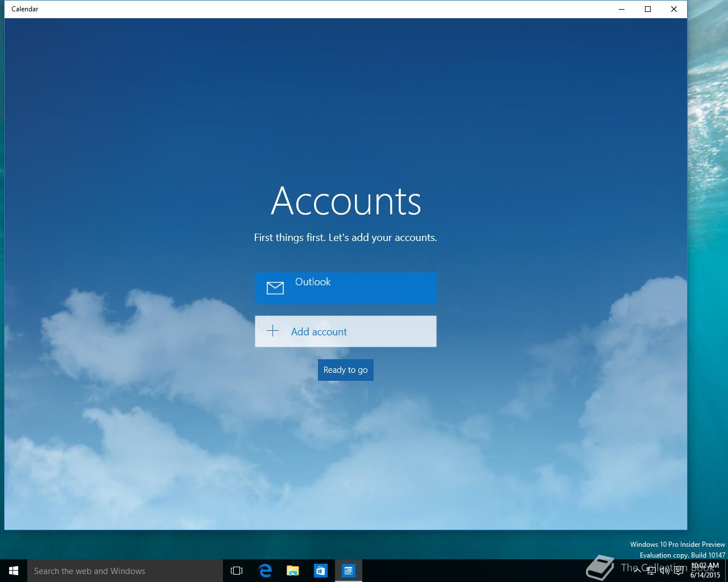Open the network status tray icon
This screenshot has height=582, width=728.
coord(652,571)
